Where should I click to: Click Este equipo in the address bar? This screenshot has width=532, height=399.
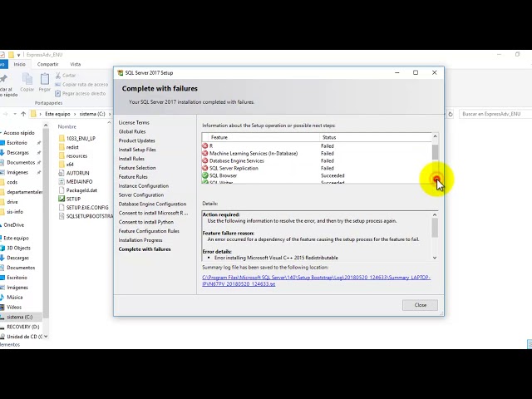(x=57, y=114)
